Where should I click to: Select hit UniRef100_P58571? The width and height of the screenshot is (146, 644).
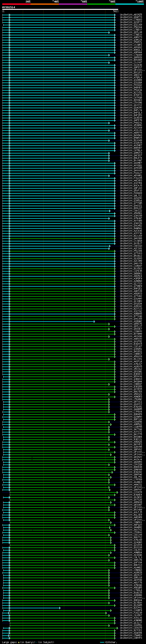pyautogui.click(x=131, y=42)
